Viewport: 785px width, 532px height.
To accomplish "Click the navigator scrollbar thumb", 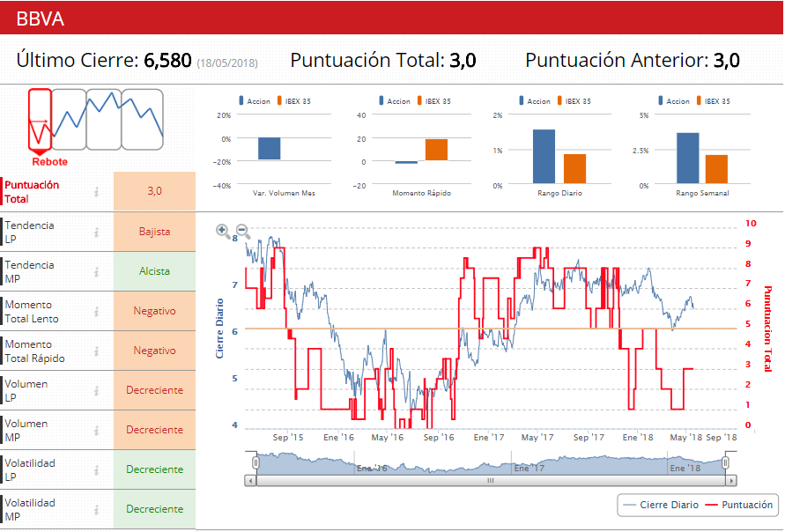I will [x=491, y=480].
